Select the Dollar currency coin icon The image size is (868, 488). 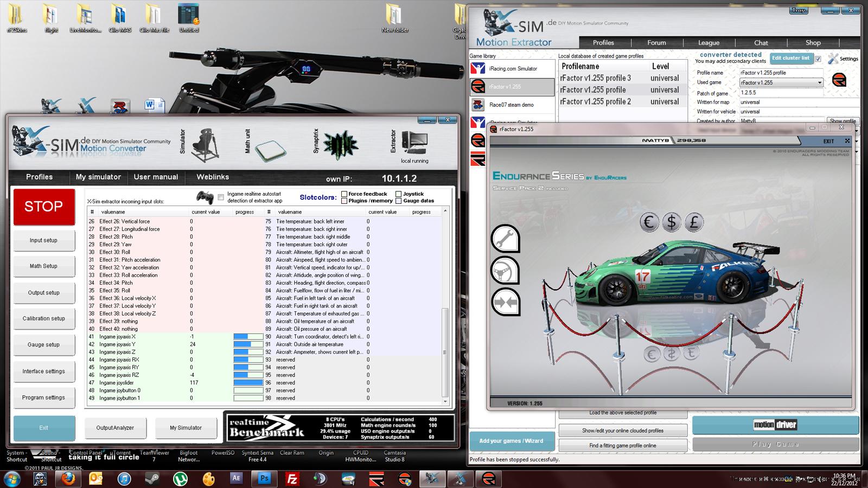point(672,221)
